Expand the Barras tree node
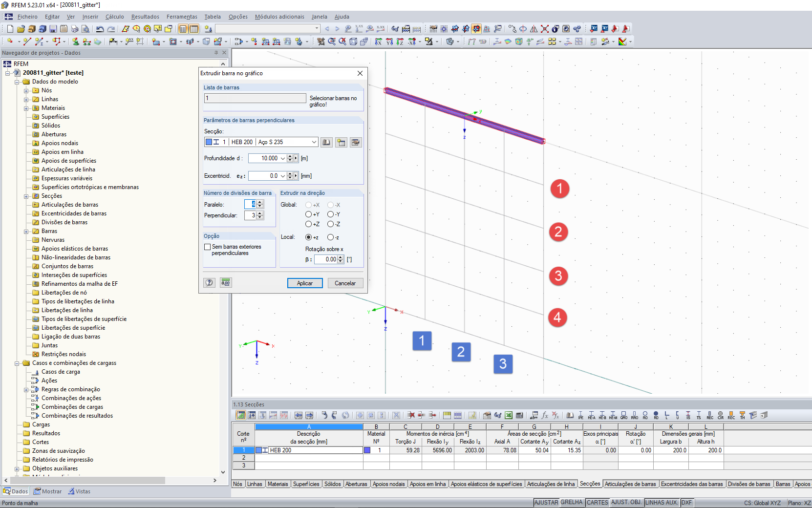This screenshot has width=812, height=508. pos(26,231)
